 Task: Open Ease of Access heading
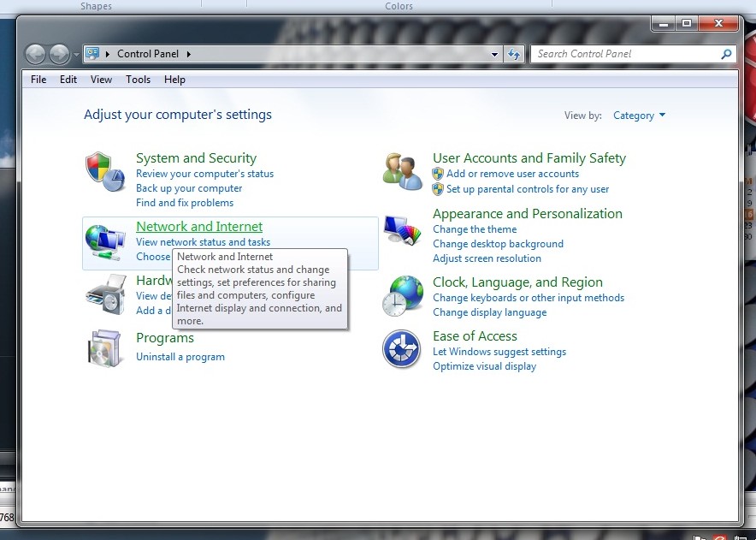[x=475, y=336]
